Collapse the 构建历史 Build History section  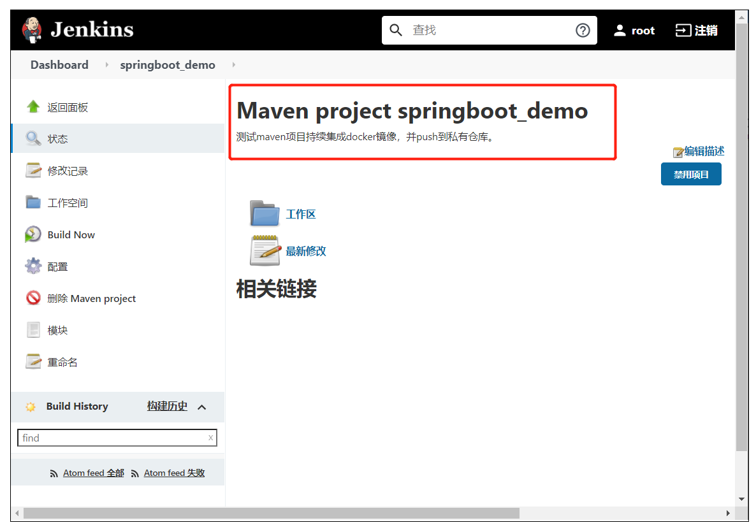tap(202, 406)
